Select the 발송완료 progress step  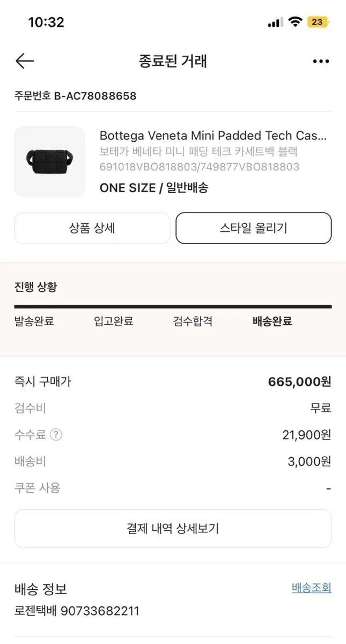point(34,321)
